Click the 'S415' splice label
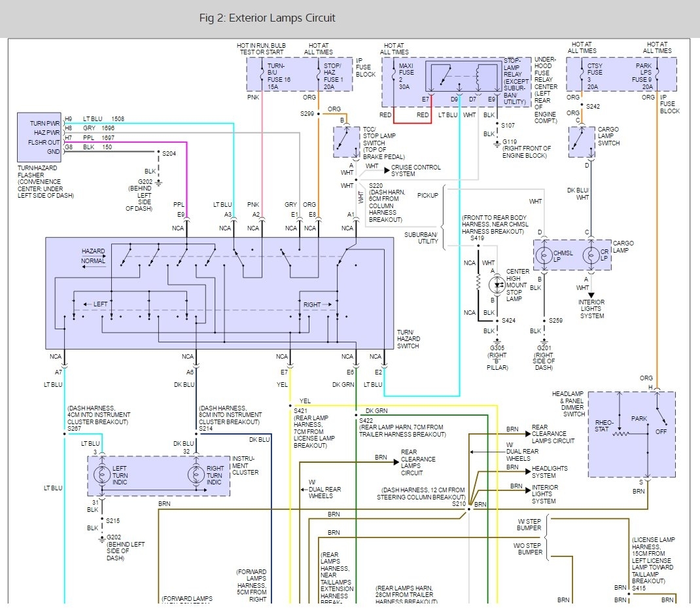 pyautogui.click(x=639, y=588)
